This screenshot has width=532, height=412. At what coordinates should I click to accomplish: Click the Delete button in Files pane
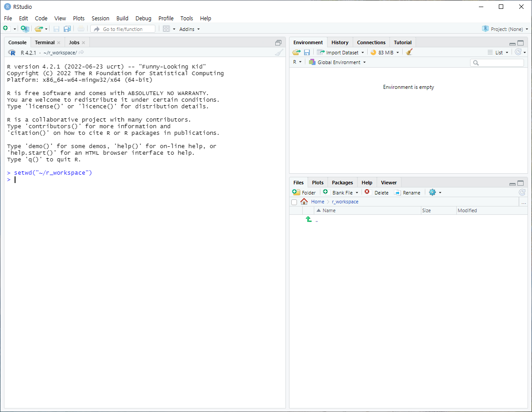coord(377,192)
